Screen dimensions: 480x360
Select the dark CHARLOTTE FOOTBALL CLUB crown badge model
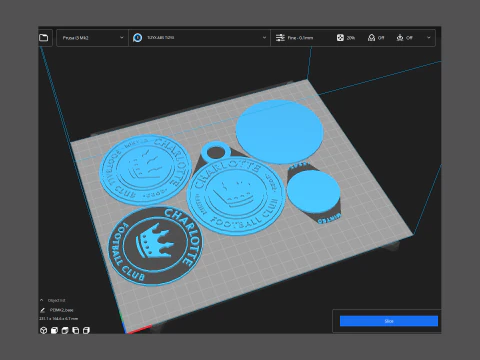point(155,246)
